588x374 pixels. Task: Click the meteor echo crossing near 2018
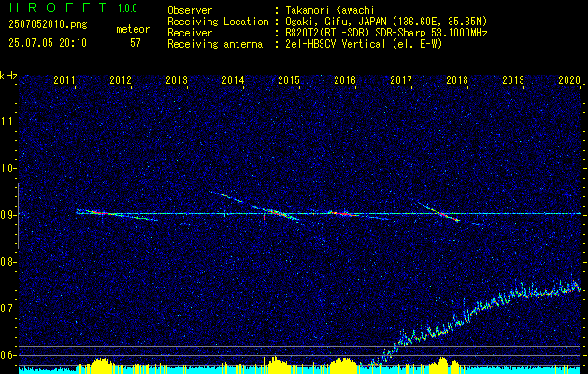(x=439, y=212)
